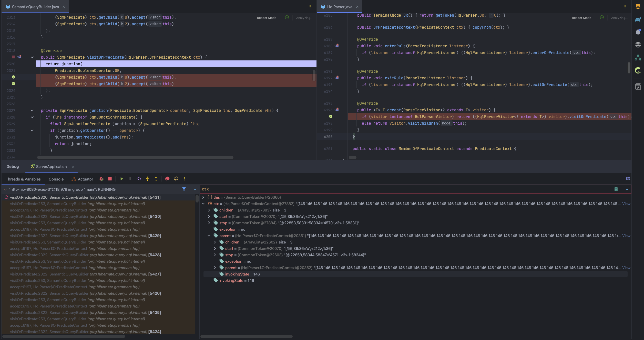
Task: Toggle verified breakpoint on getChild(2) line 2323
Action: 13,83
